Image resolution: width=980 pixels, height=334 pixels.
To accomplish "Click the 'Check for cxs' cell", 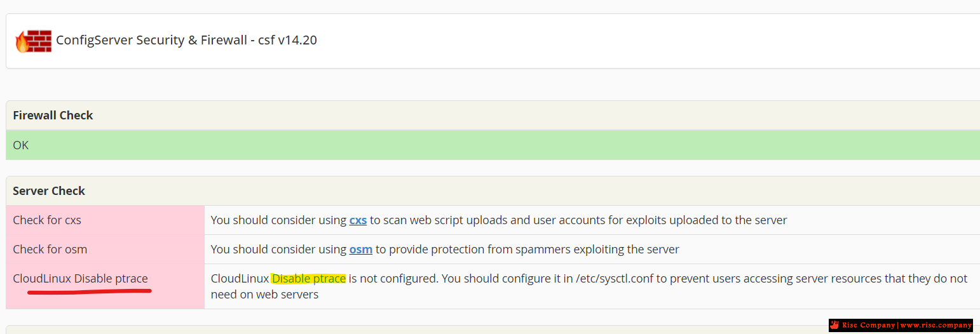I will coord(105,220).
